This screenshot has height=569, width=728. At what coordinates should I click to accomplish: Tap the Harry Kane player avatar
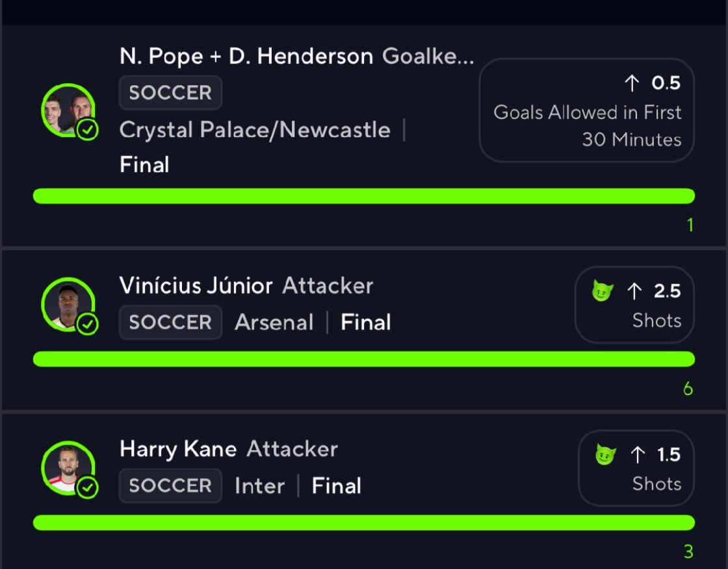click(x=68, y=468)
